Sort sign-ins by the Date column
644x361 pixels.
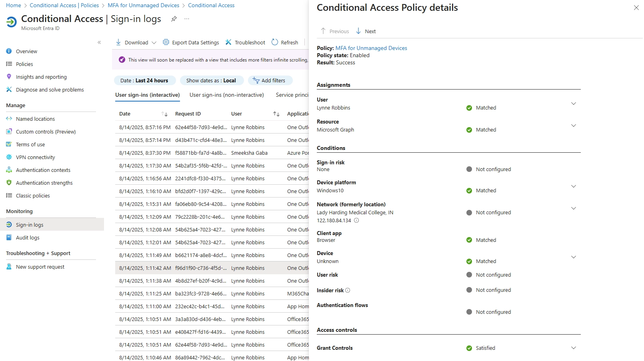pyautogui.click(x=164, y=114)
